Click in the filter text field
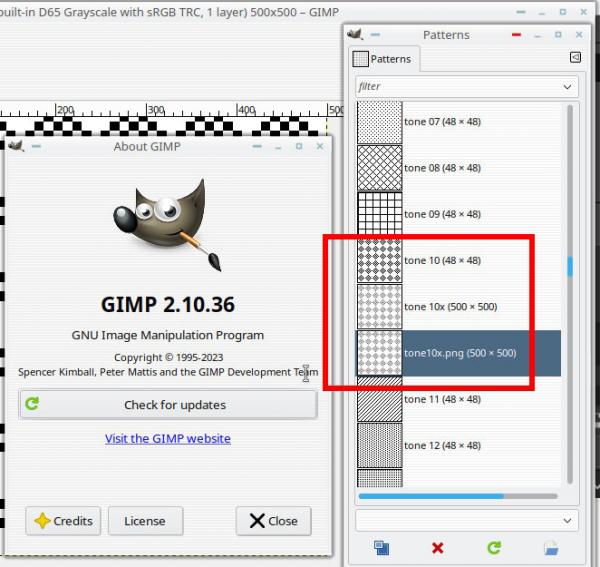 click(x=458, y=87)
